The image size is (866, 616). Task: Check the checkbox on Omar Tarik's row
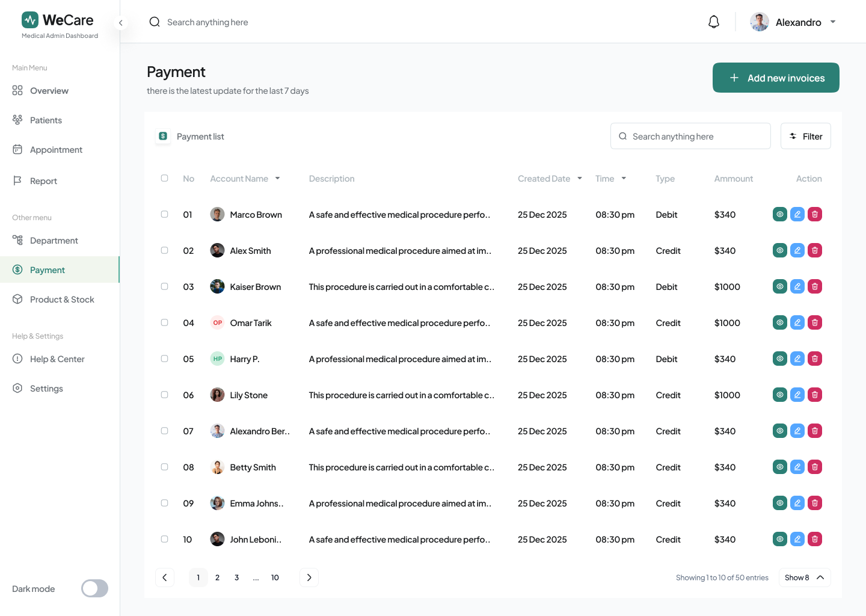164,322
